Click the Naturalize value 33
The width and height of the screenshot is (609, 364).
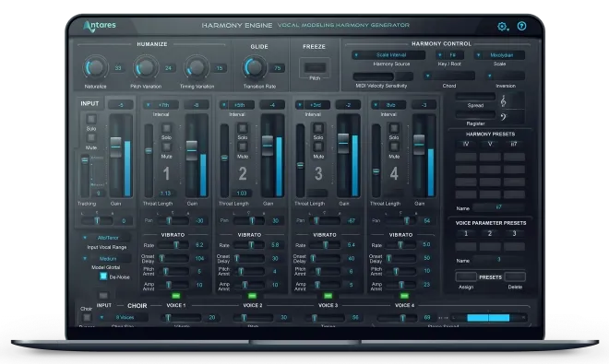118,68
